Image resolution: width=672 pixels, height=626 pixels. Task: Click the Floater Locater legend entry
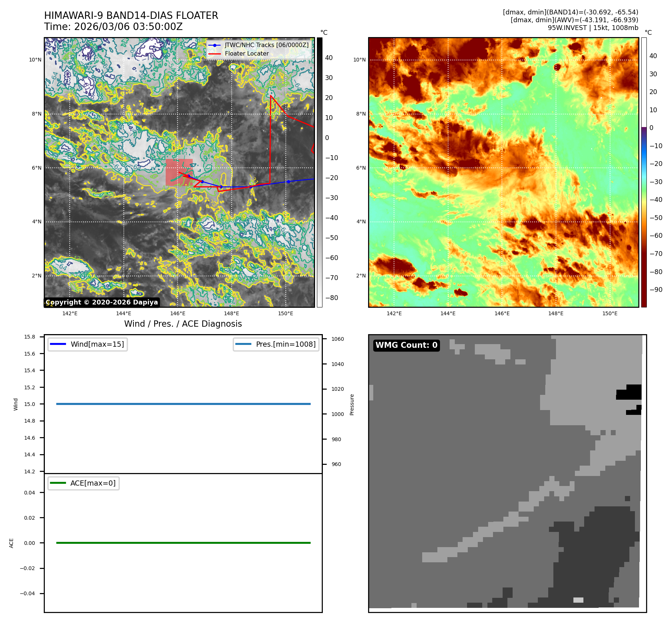pyautogui.click(x=246, y=53)
